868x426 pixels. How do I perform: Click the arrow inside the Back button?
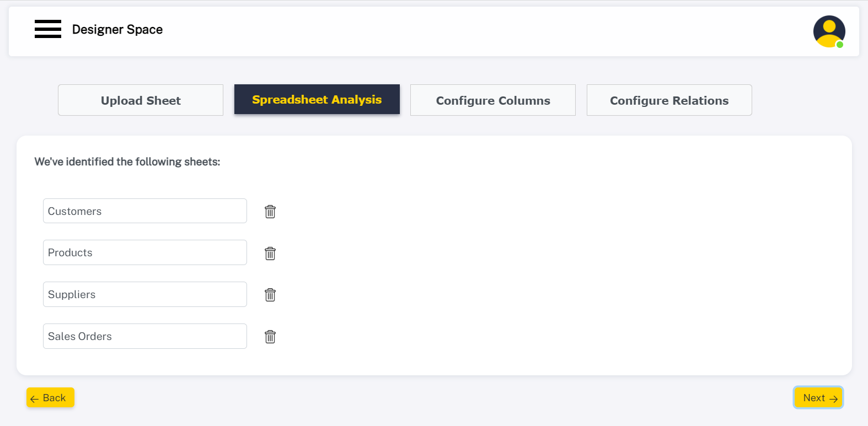(35, 398)
